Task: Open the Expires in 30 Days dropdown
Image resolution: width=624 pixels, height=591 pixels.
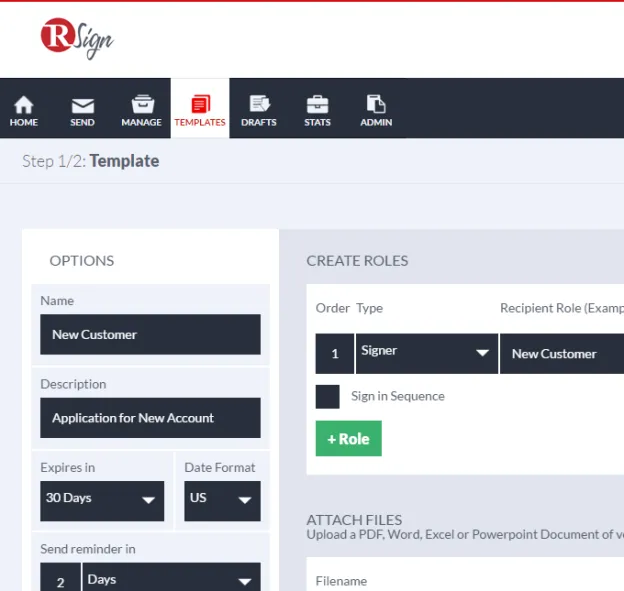Action: click(102, 501)
